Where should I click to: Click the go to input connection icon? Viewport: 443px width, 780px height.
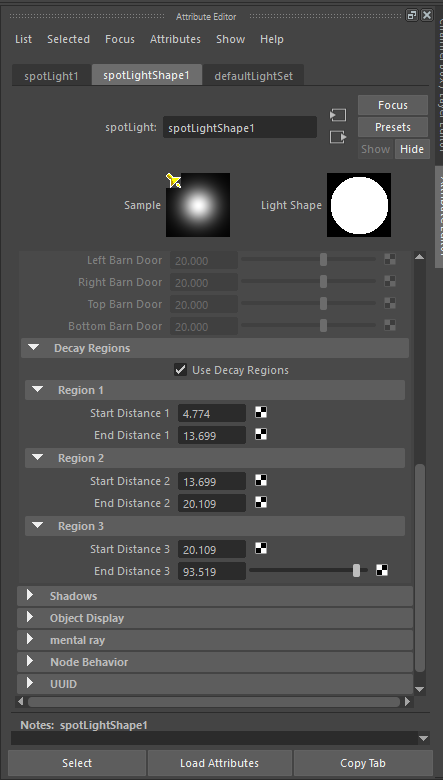point(338,115)
